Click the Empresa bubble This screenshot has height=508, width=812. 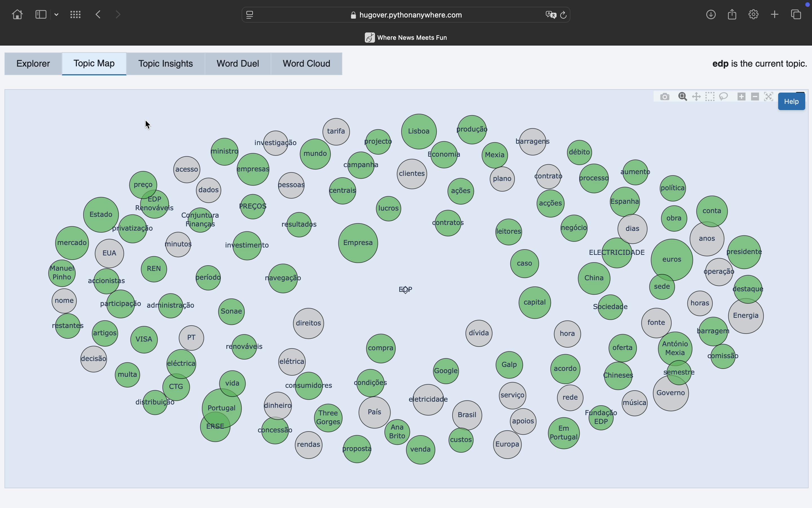click(x=358, y=243)
